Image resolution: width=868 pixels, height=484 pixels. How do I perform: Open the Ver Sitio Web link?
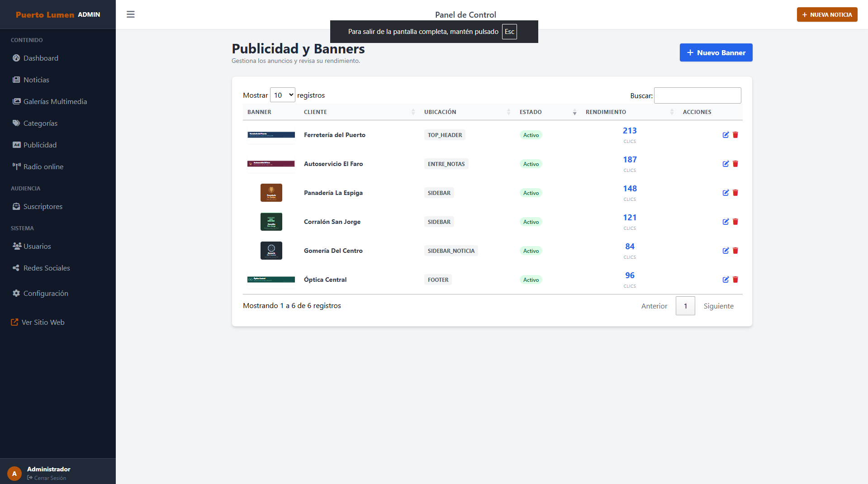38,322
